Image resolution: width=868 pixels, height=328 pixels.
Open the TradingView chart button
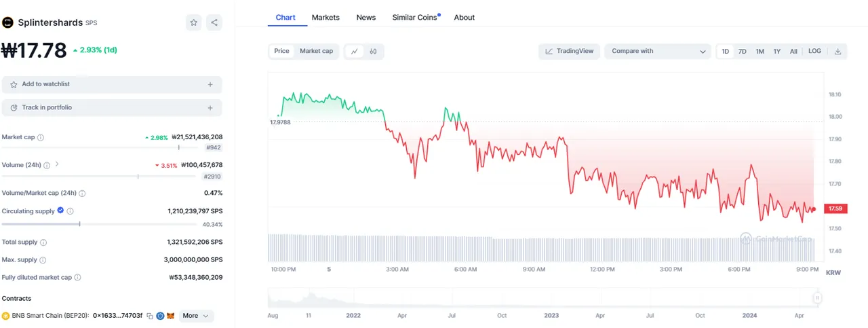(x=570, y=51)
